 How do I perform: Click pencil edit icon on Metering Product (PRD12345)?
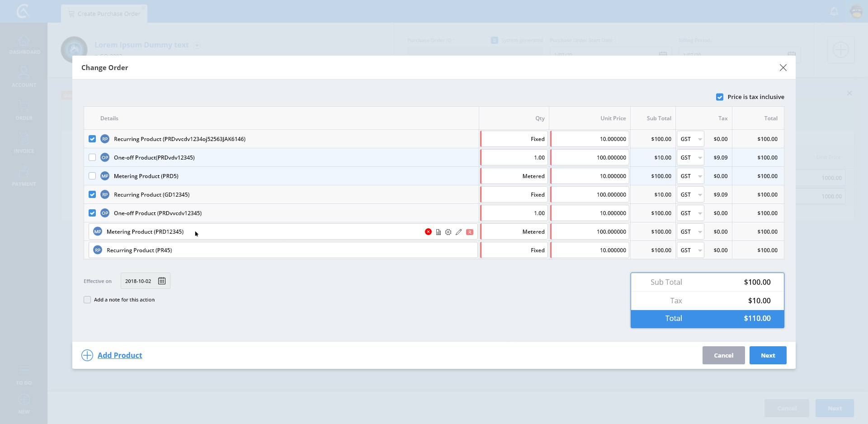tap(458, 232)
